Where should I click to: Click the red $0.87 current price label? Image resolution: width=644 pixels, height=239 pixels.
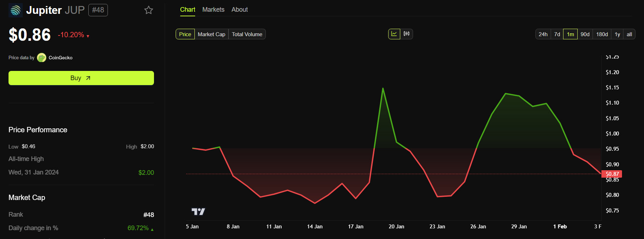click(x=612, y=174)
